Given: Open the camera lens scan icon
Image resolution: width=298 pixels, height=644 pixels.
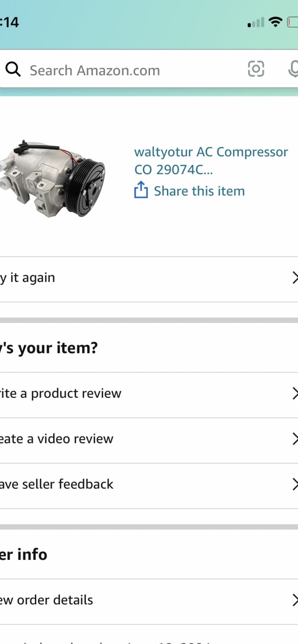Looking at the screenshot, I should [x=256, y=69].
